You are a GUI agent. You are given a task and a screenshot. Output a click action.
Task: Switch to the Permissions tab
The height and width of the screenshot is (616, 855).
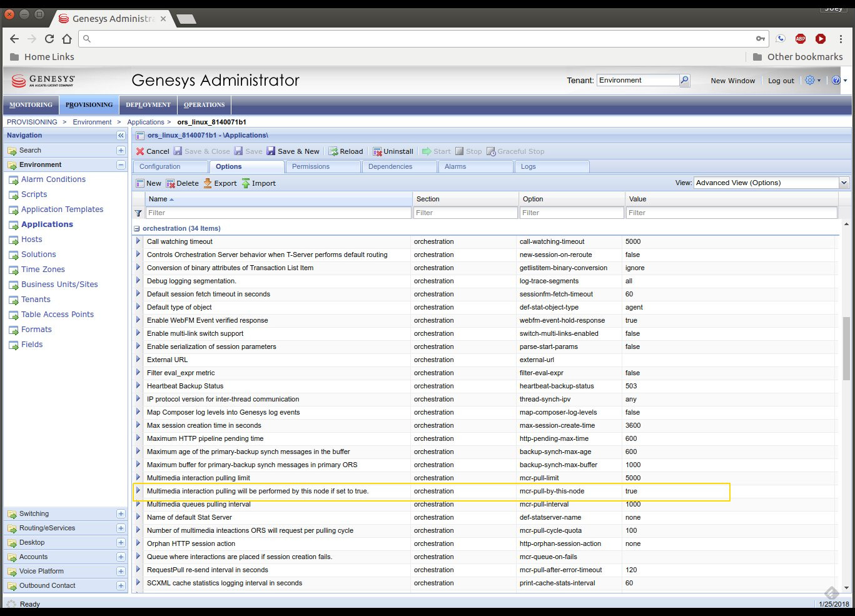[x=311, y=166]
